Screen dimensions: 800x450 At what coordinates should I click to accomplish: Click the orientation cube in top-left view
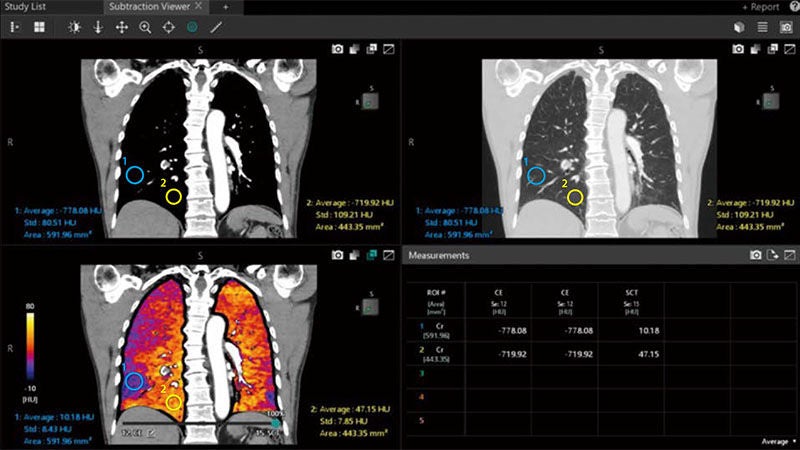coord(370,101)
